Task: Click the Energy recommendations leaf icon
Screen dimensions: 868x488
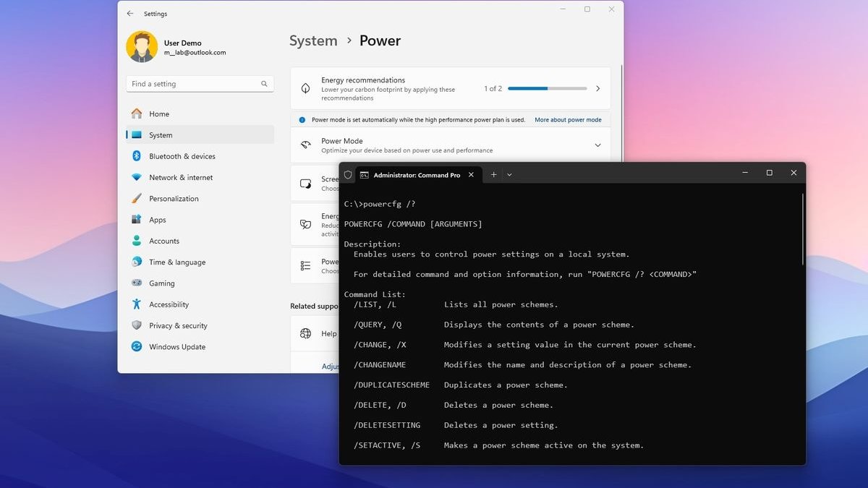Action: point(306,88)
